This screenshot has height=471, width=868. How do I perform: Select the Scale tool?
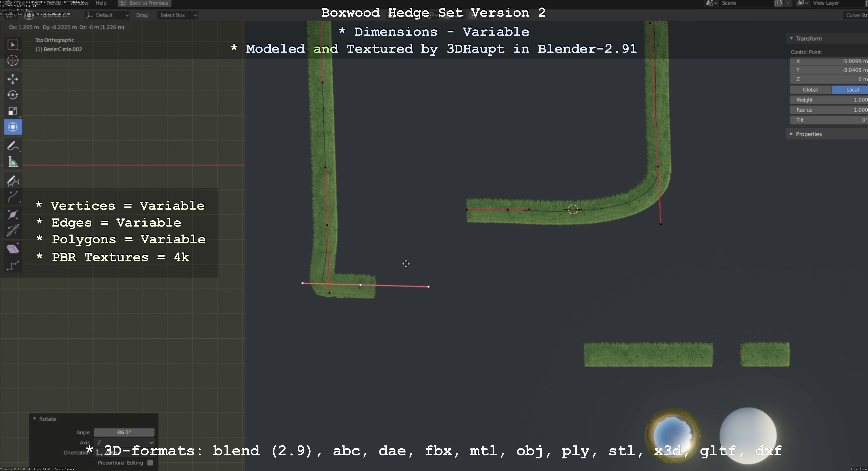click(x=13, y=111)
